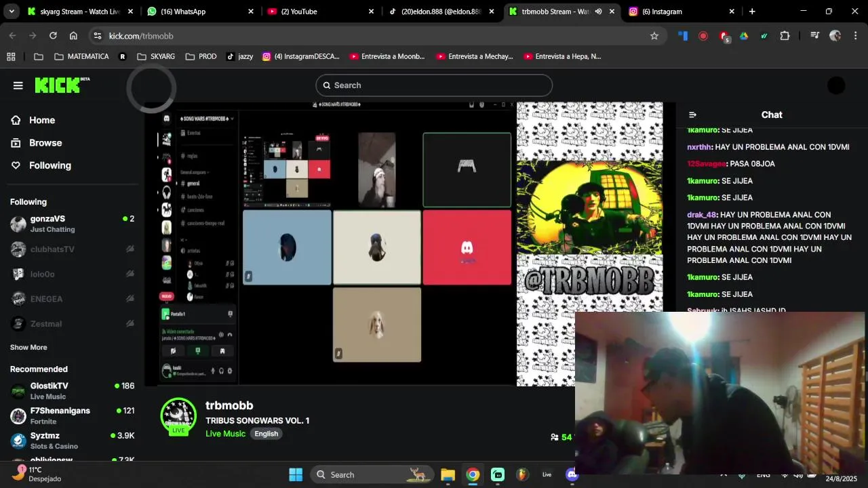Click the English language tag
Screen dimensions: 868x488
pyautogui.click(x=266, y=434)
